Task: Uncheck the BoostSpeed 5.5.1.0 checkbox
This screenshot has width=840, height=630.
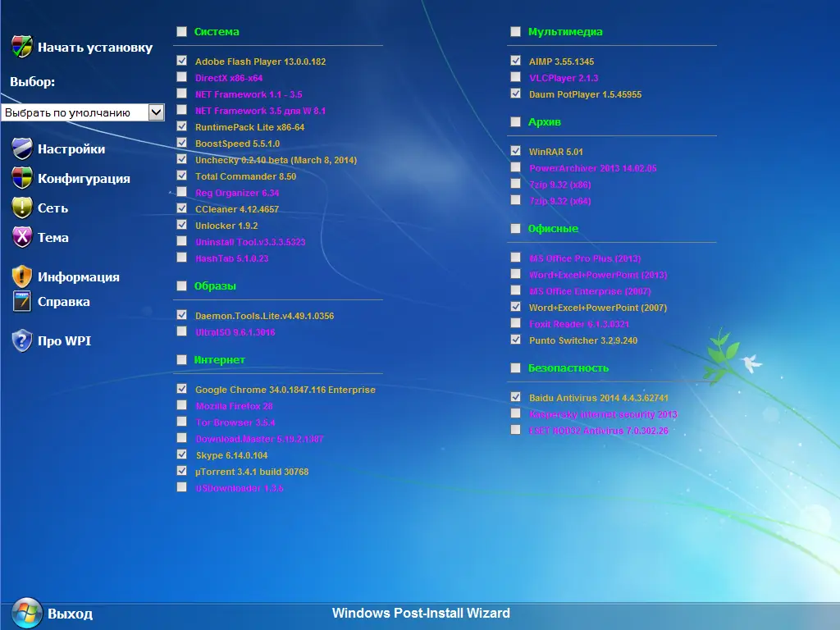Action: (181, 143)
